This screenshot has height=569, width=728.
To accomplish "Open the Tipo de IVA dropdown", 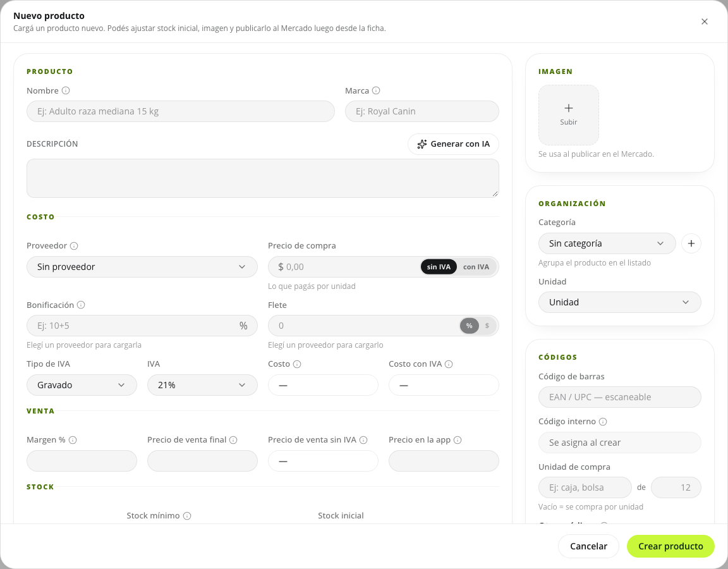I will click(82, 385).
